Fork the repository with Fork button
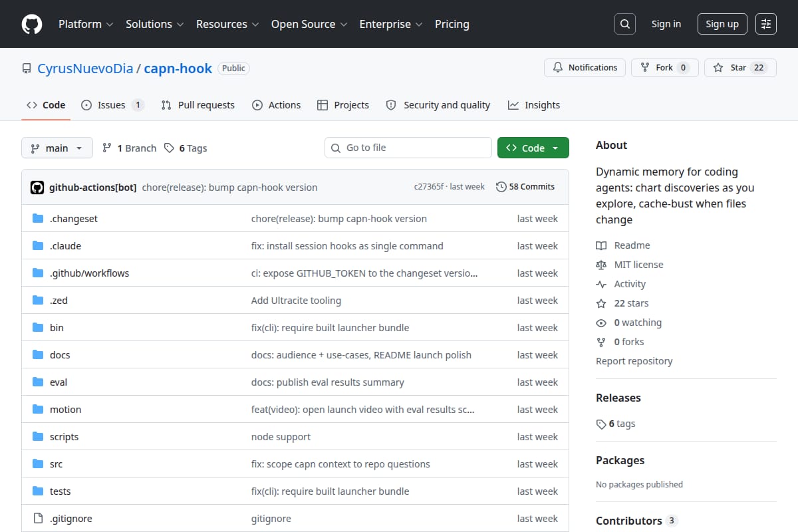The width and height of the screenshot is (798, 532). pyautogui.click(x=665, y=68)
